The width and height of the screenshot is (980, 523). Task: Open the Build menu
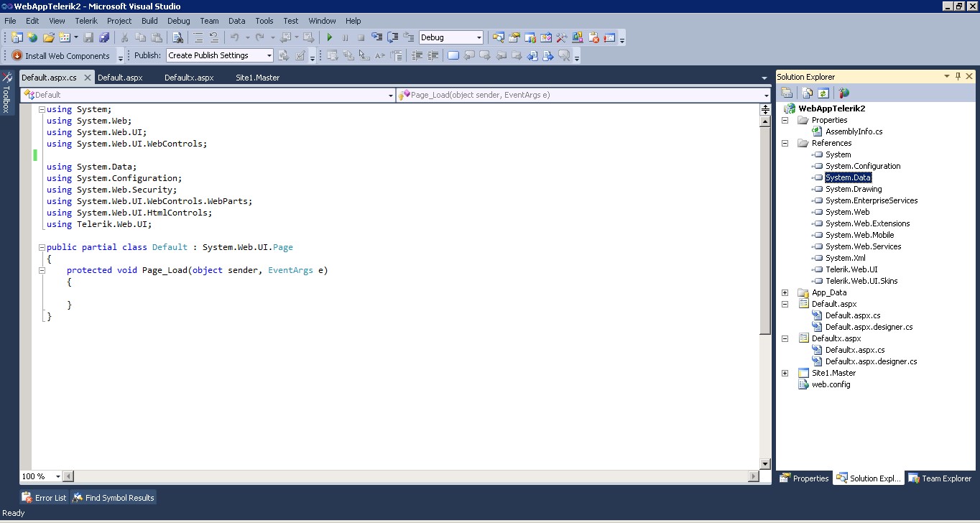[x=149, y=21]
